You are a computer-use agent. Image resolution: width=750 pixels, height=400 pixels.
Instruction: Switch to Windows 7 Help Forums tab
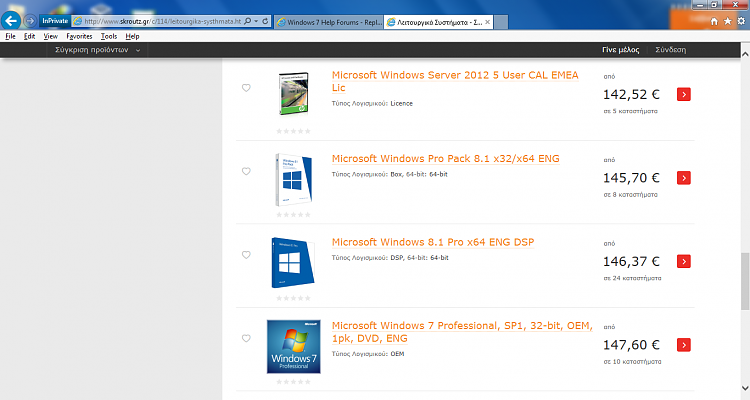pos(329,22)
